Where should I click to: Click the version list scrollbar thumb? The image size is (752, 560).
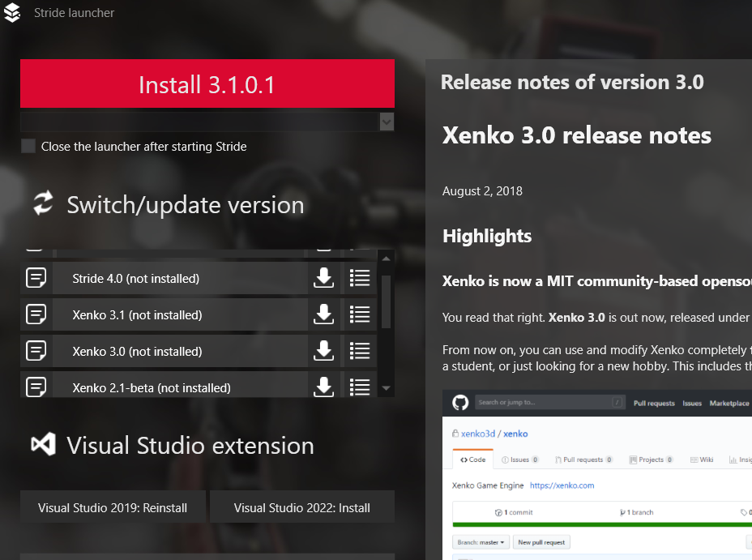point(386,301)
